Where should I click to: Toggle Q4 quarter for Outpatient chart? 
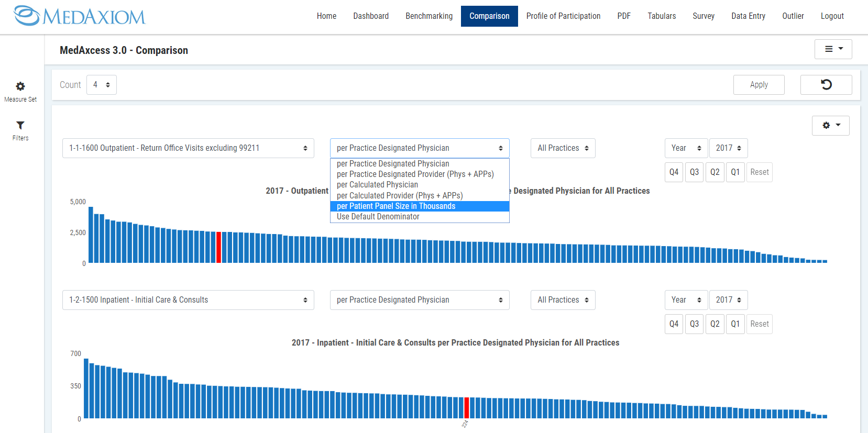click(674, 172)
